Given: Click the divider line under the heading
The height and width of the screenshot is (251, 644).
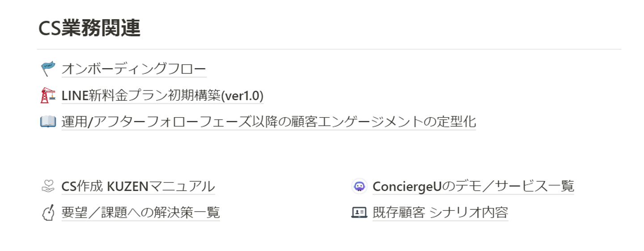Looking at the screenshot, I should (329, 49).
